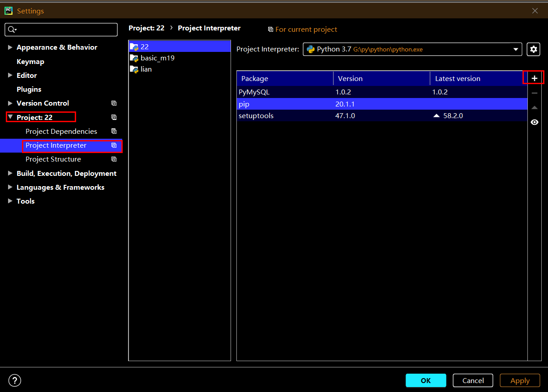Click the Apply button
The height and width of the screenshot is (392, 548).
[x=520, y=380]
